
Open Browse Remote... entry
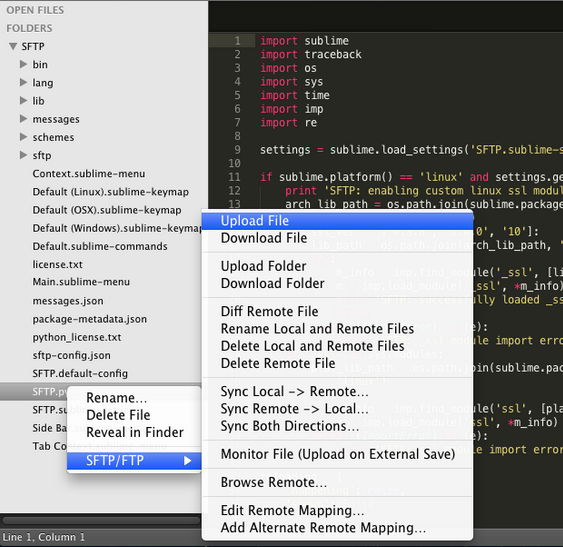338,482
